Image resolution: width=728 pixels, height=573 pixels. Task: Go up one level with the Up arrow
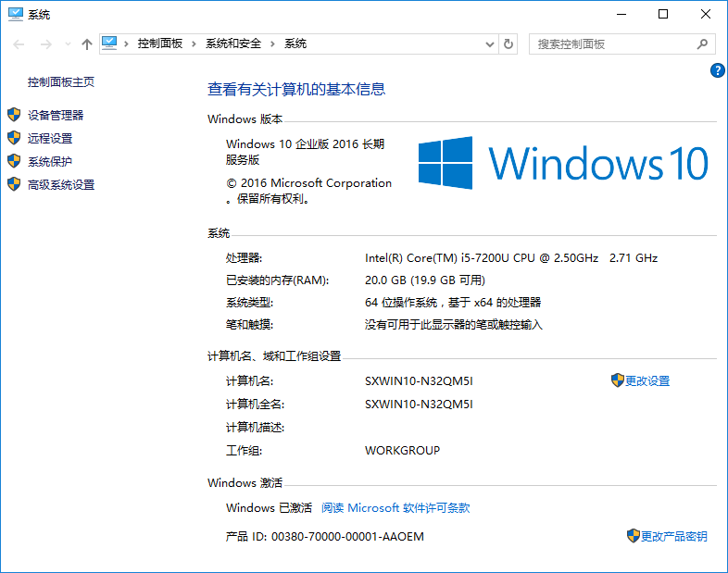(87, 44)
